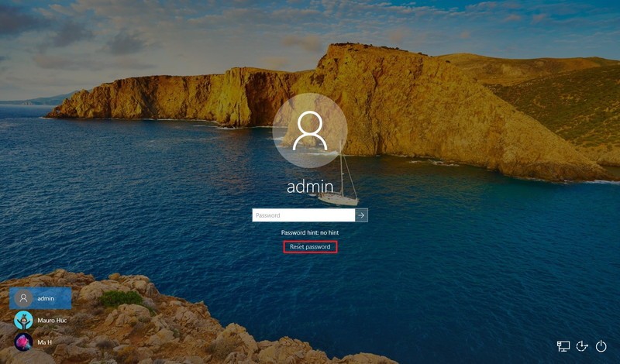Submit password with the arrow button

coord(361,215)
